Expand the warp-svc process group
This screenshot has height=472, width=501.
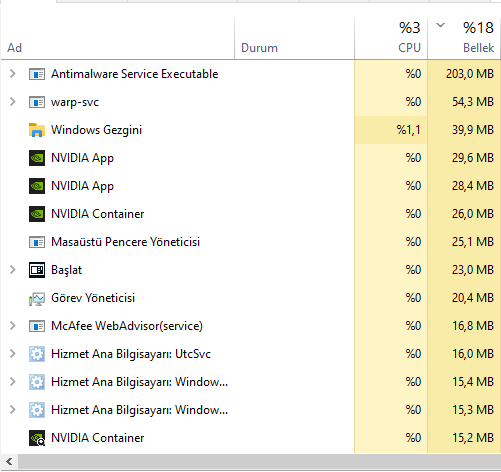point(12,102)
